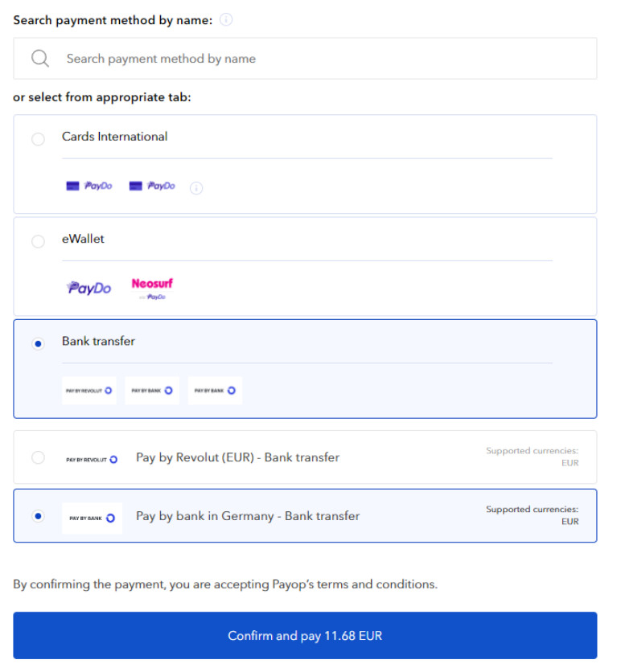This screenshot has width=617, height=672.
Task: Click the last Pay by Bank tile
Action: click(x=216, y=391)
